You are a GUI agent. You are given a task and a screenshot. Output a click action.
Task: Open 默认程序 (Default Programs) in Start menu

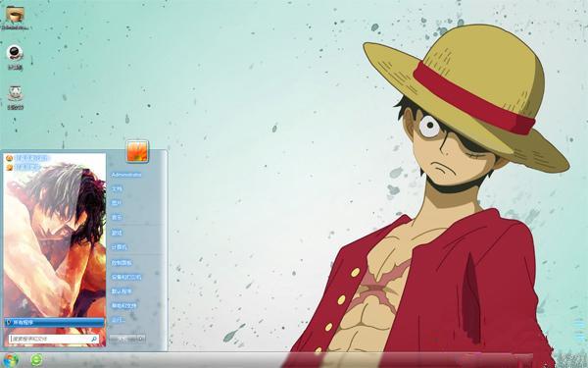(x=122, y=291)
